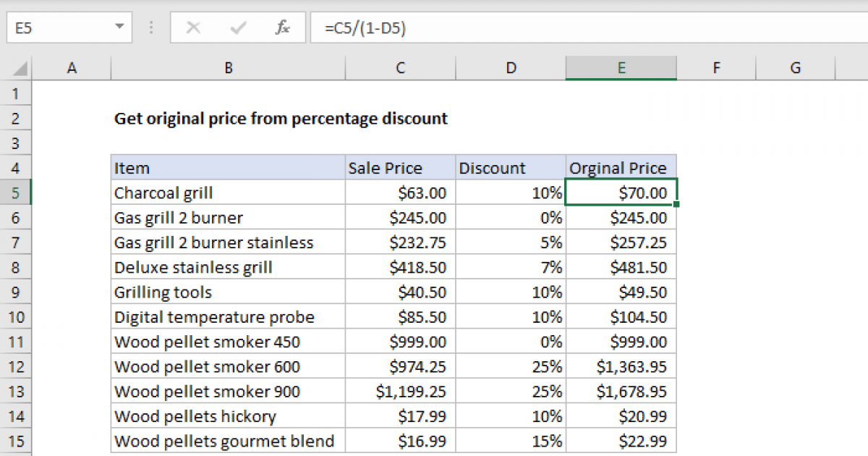Click the Sale Price header cell
Viewport: 868px width, 456px height.
pos(400,169)
